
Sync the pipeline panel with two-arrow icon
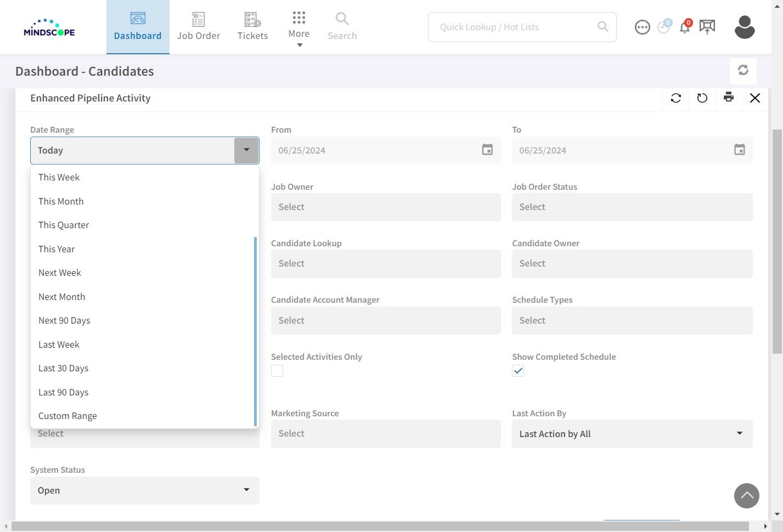(676, 98)
